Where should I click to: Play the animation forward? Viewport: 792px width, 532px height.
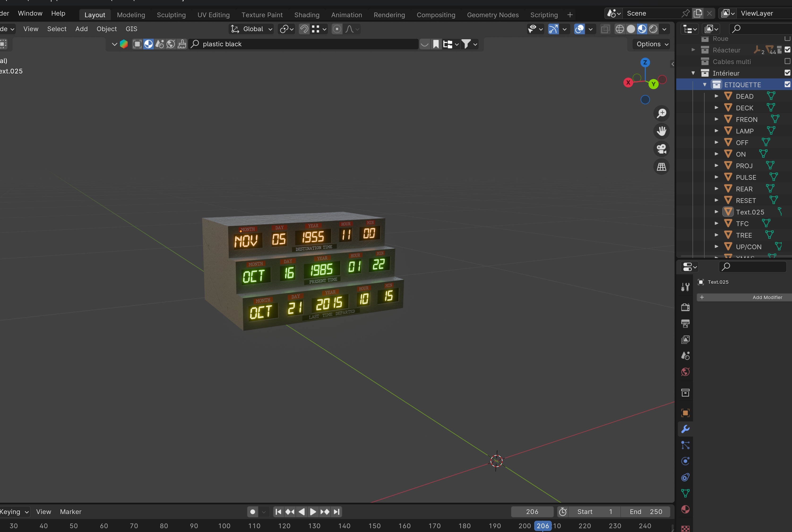click(x=313, y=512)
